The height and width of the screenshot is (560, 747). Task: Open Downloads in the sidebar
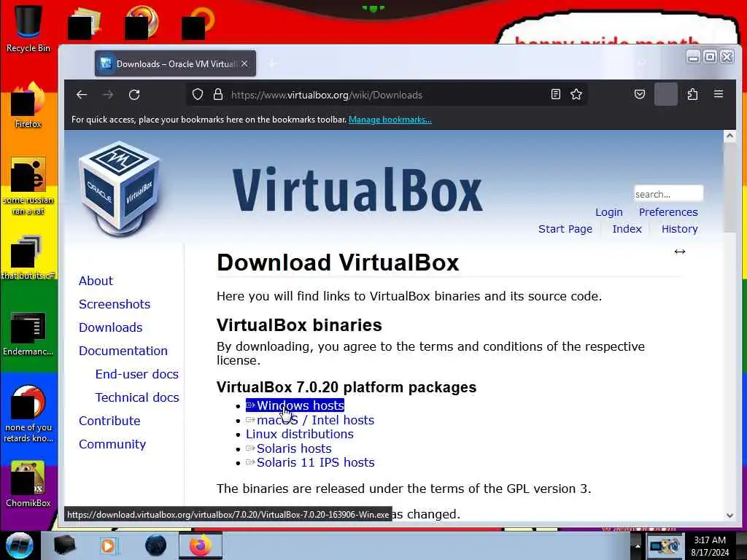(x=111, y=327)
